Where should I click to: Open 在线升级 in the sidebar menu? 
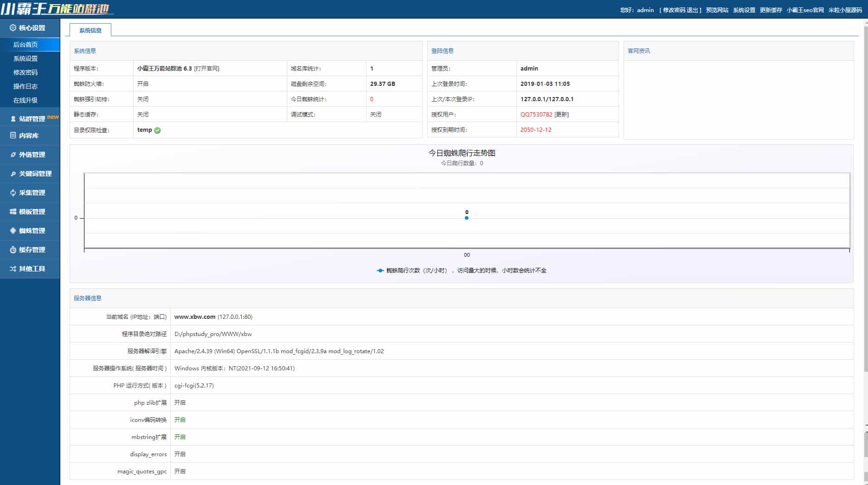pyautogui.click(x=26, y=100)
